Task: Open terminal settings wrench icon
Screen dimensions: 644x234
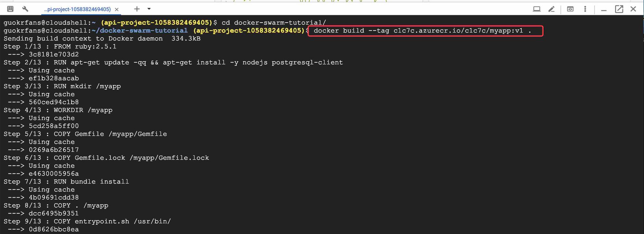Action: coord(25,9)
